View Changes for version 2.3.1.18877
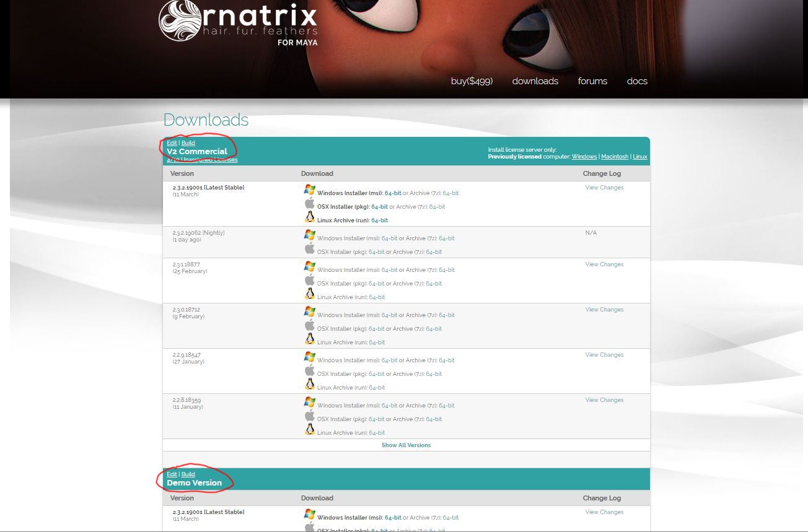Image resolution: width=808 pixels, height=532 pixels. tap(604, 264)
